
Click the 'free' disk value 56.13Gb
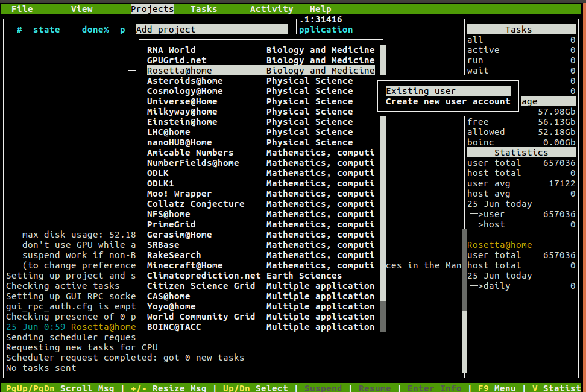coord(556,122)
